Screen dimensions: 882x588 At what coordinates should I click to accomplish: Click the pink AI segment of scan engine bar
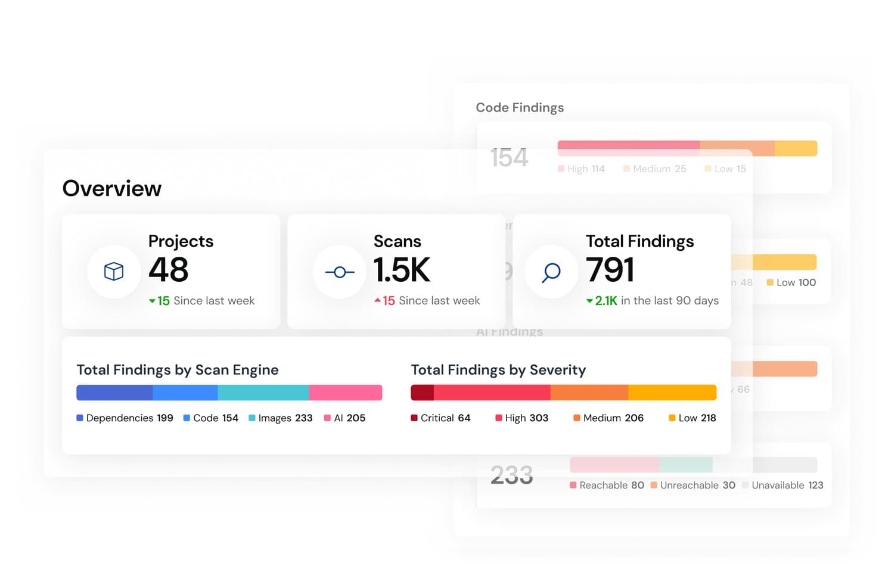click(346, 393)
